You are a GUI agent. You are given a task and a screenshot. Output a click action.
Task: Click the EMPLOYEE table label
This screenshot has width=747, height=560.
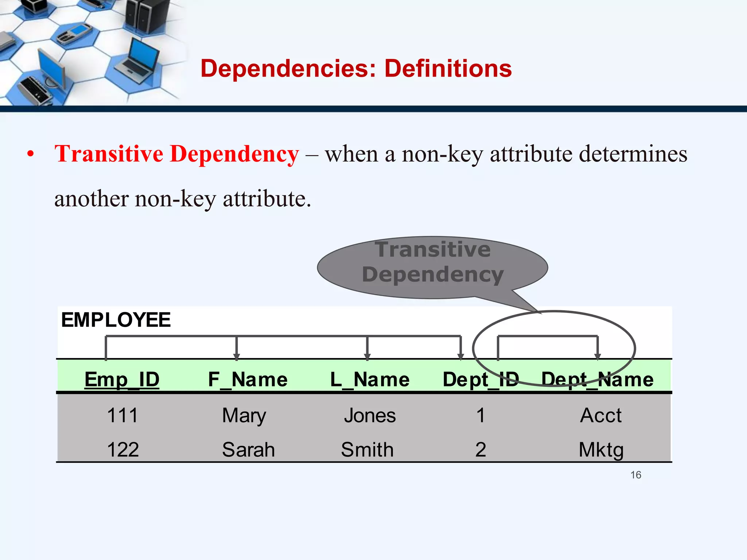116,320
